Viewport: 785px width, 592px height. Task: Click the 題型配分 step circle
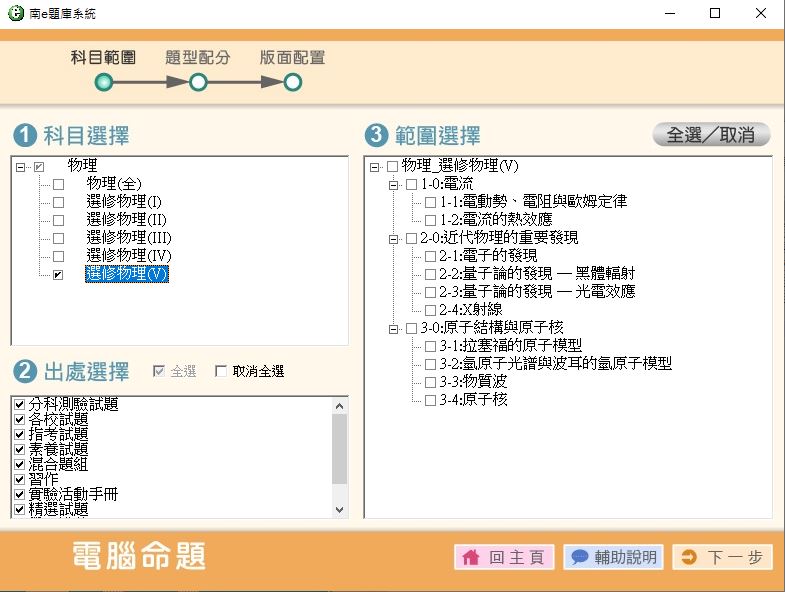(x=198, y=83)
